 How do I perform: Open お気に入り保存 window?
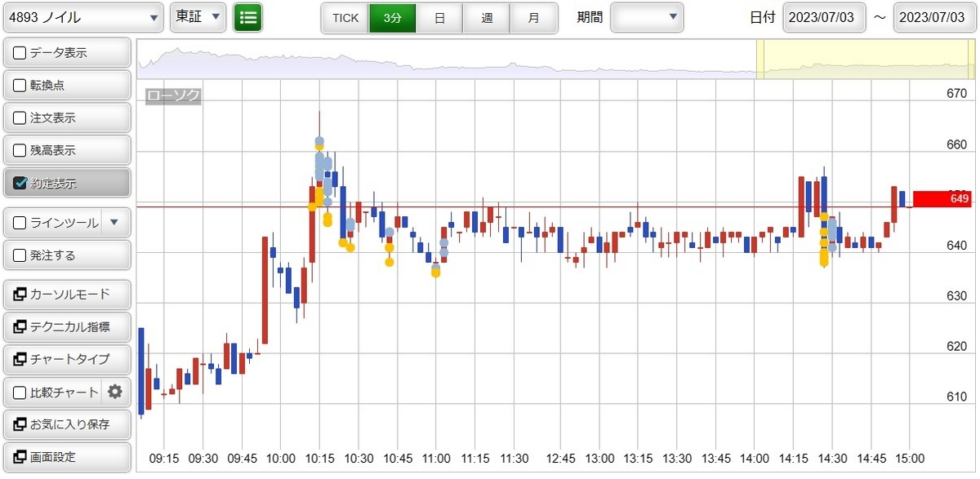point(67,424)
